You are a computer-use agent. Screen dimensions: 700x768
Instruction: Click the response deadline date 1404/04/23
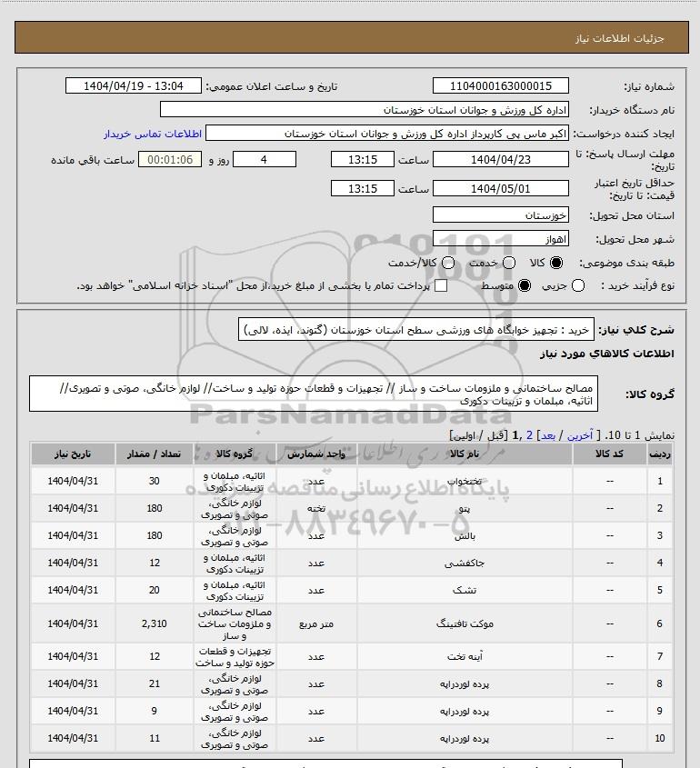coord(501,159)
